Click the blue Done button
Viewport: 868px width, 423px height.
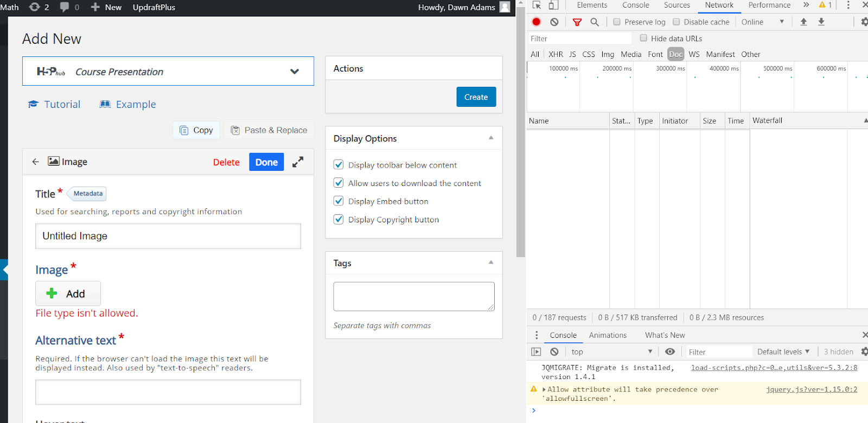(266, 162)
